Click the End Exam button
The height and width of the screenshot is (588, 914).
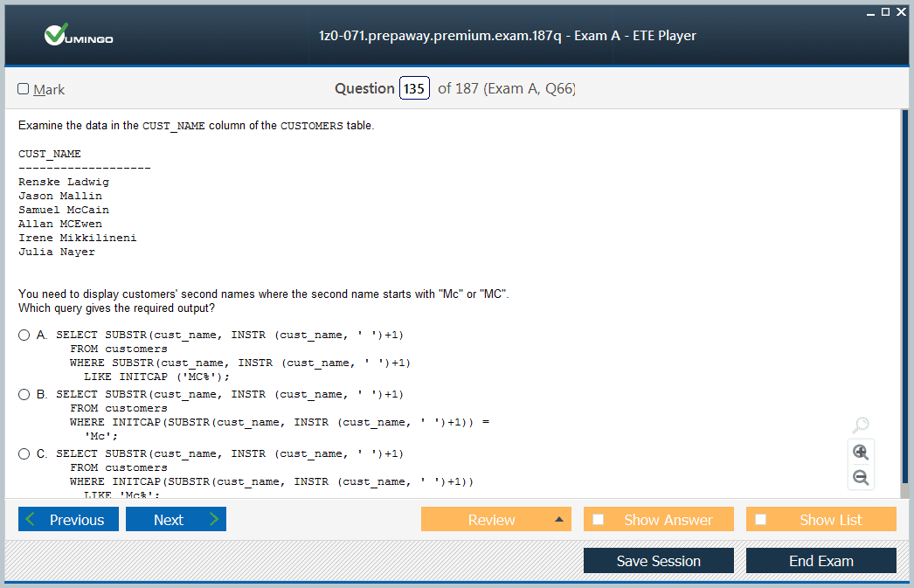coord(821,561)
